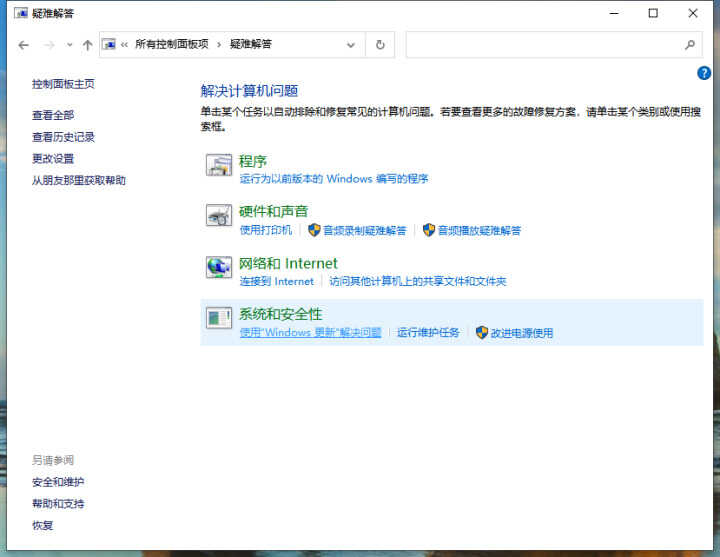Click the Hardware and Sound category icon
720x557 pixels.
click(219, 215)
